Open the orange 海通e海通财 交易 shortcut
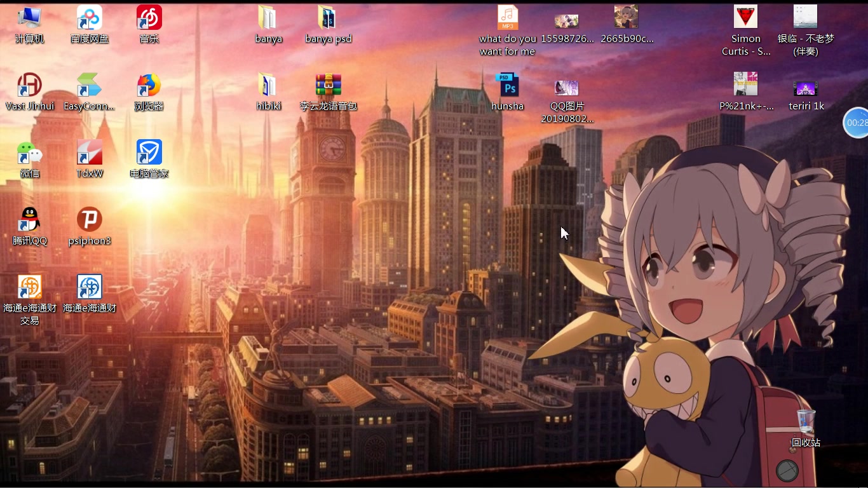 point(30,287)
